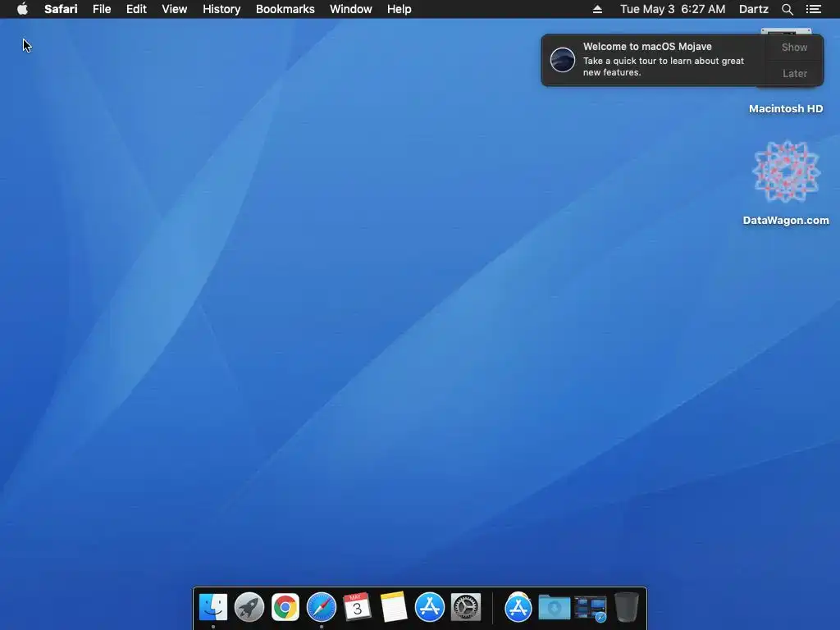Open System Preferences gear icon in Dock
The image size is (840, 630).
pyautogui.click(x=466, y=607)
